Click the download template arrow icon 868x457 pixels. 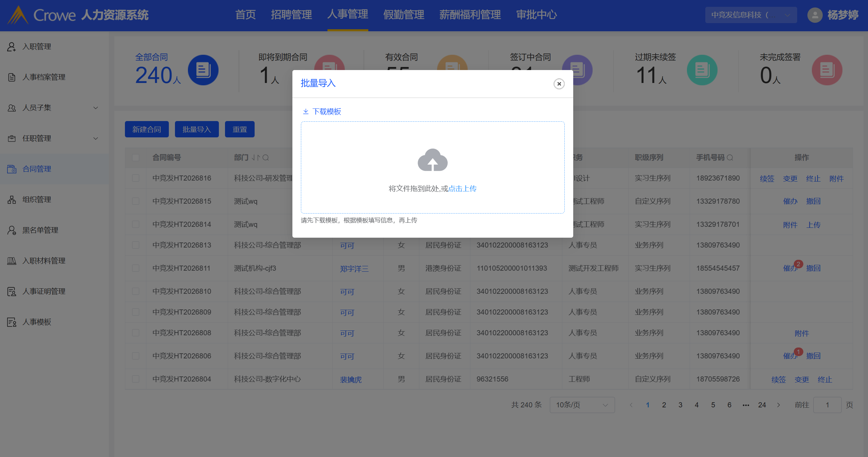(x=306, y=112)
